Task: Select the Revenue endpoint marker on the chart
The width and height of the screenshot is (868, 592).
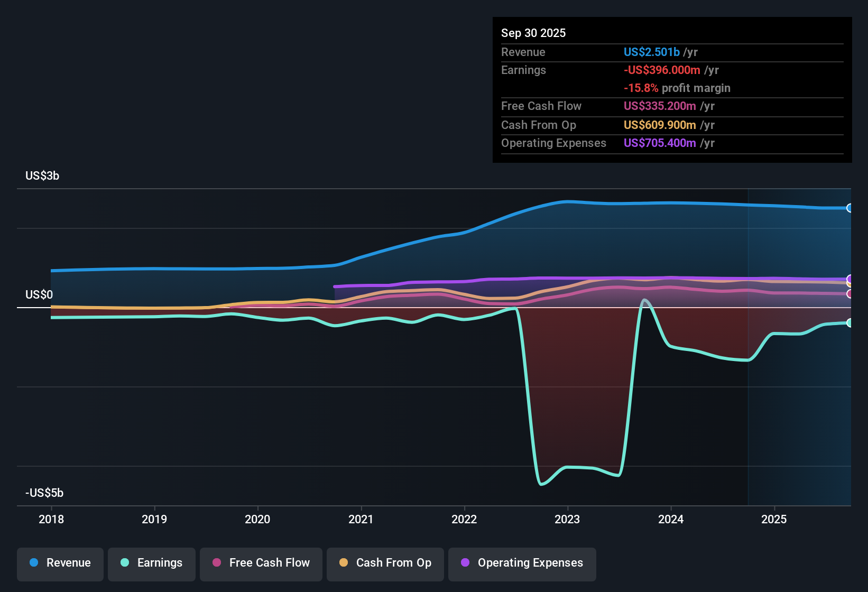Action: 850,208
